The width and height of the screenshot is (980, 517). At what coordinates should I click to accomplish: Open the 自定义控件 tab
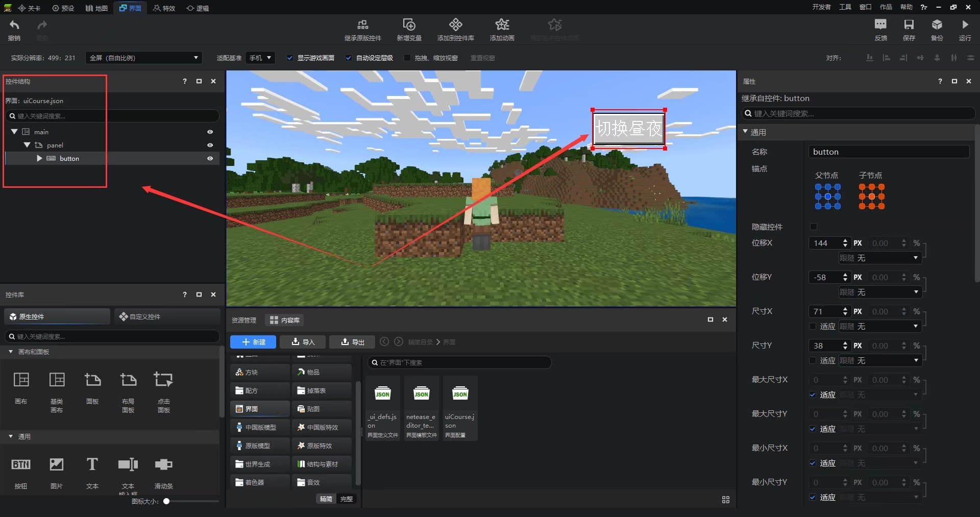tap(167, 316)
